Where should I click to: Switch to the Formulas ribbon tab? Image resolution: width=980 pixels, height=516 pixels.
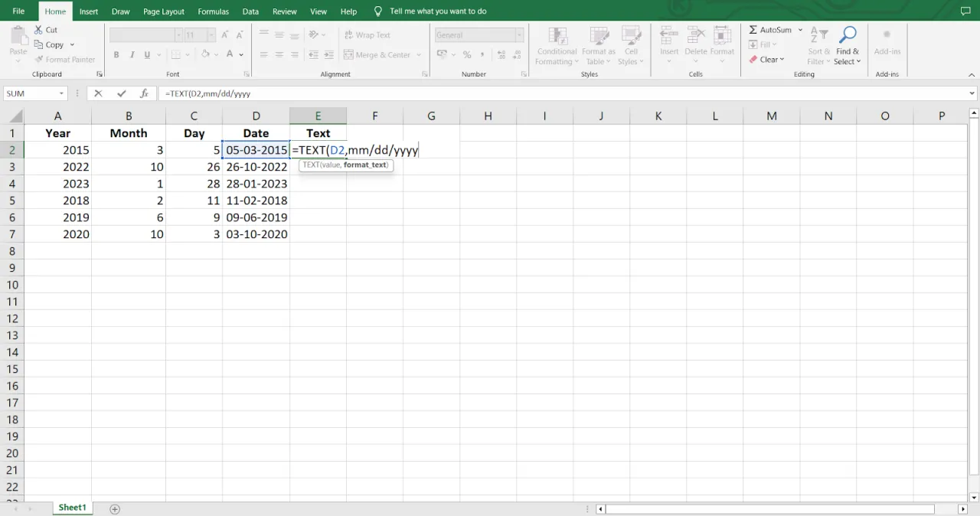click(x=213, y=11)
